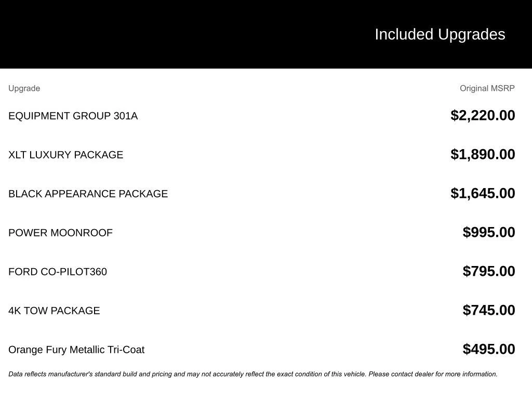Click the $1,645.00 price
The image size is (532, 399).
(x=483, y=193)
